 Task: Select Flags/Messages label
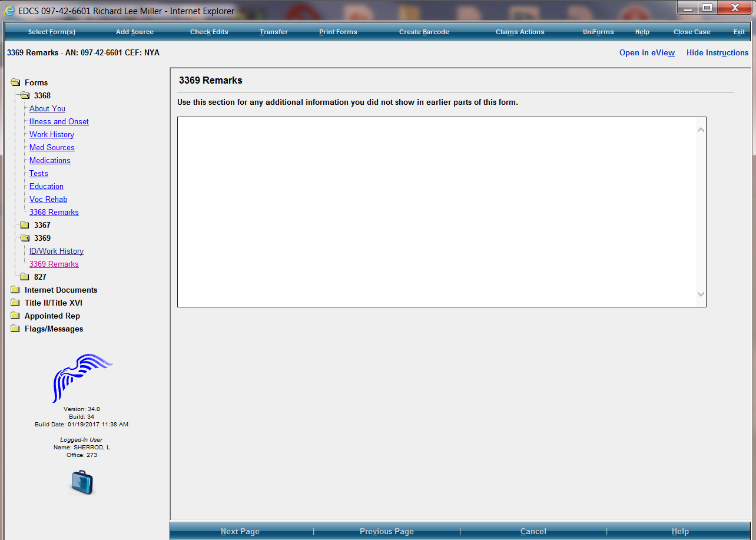(54, 329)
